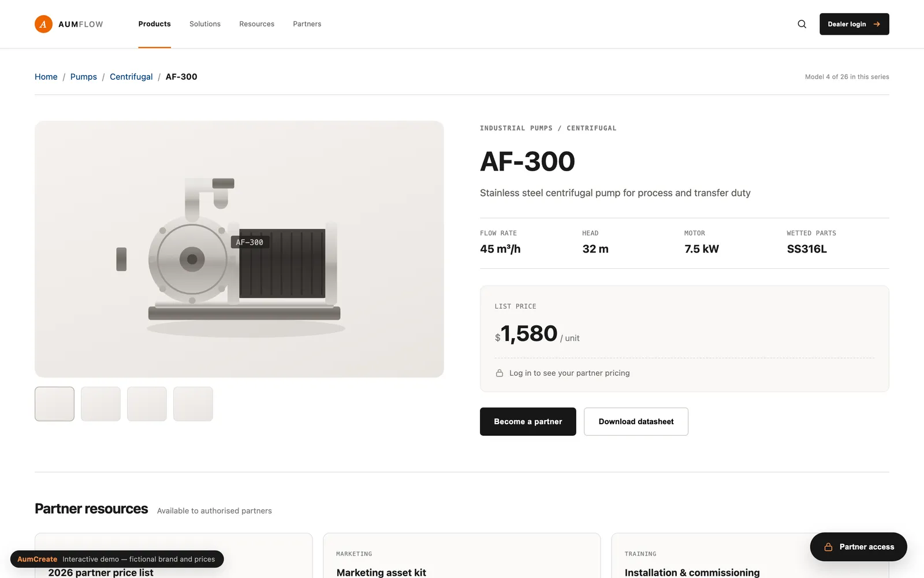The height and width of the screenshot is (578, 924).
Task: Click the lock icon in Partner access button
Action: pos(828,547)
